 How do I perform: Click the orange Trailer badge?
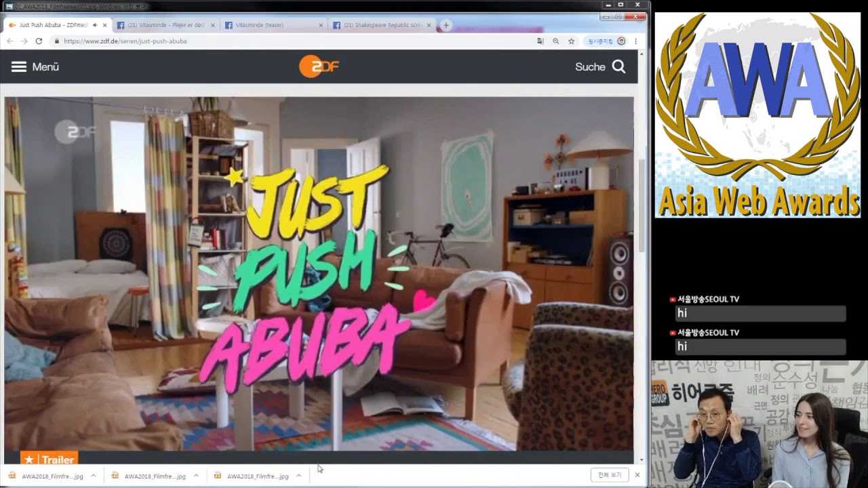[x=49, y=459]
